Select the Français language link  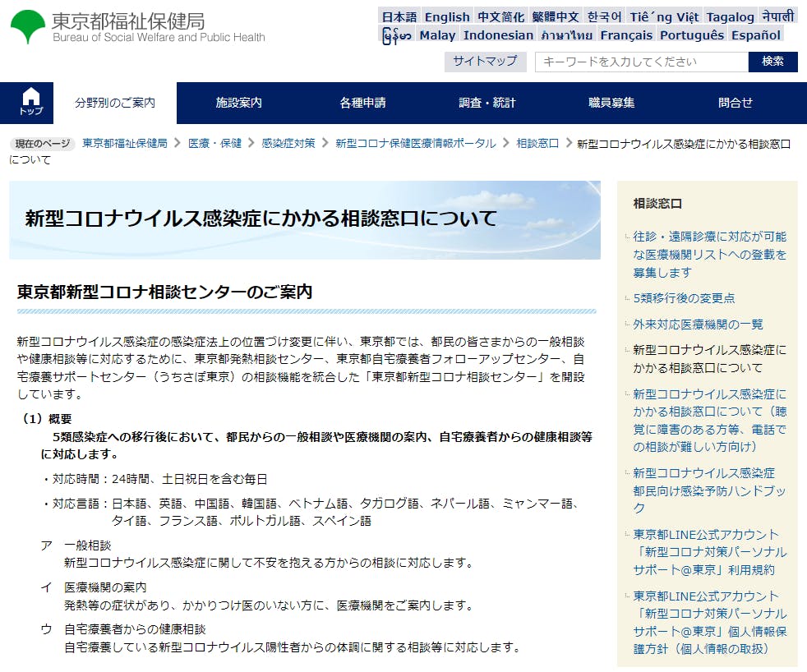click(x=626, y=35)
